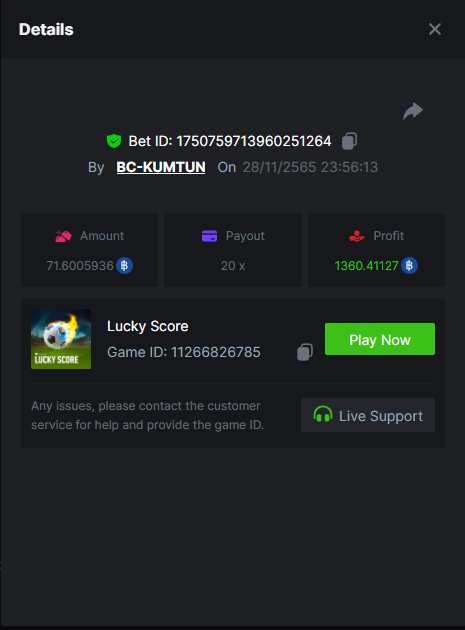
Task: Open the Lucky Score game thumbnail
Action: coord(61,339)
